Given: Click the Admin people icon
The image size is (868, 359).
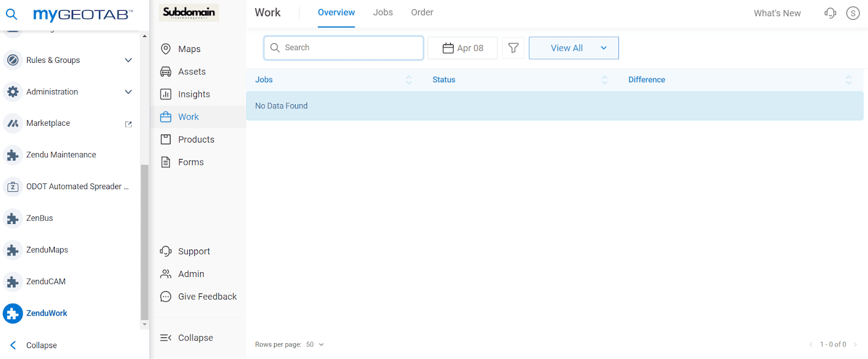Looking at the screenshot, I should click(166, 274).
